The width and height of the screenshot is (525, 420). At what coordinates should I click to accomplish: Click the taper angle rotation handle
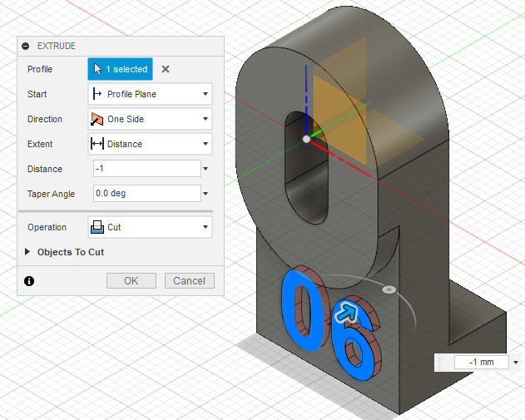coord(389,289)
